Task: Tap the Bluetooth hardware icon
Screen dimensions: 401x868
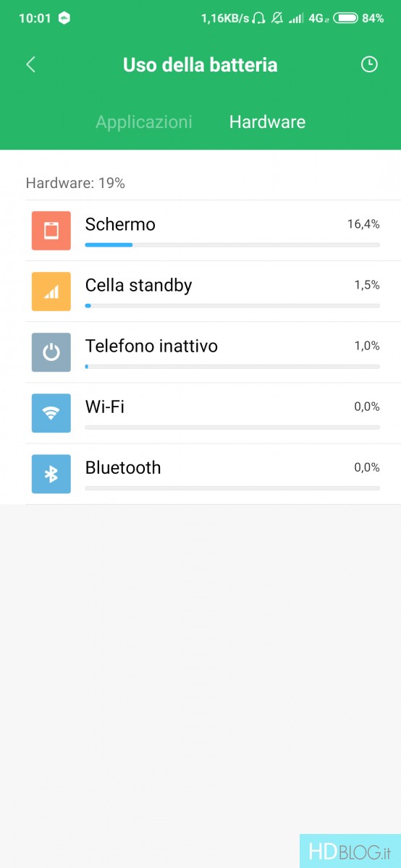Action: pyautogui.click(x=51, y=474)
